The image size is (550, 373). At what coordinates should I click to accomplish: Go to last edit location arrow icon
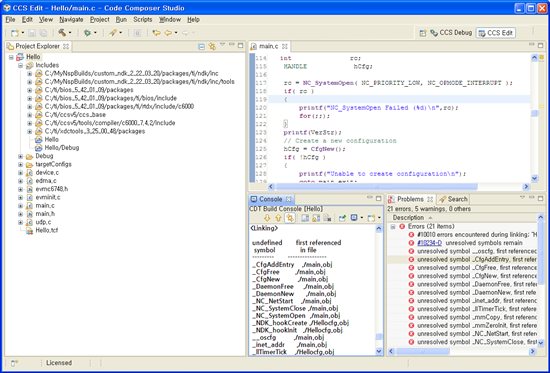point(156,33)
